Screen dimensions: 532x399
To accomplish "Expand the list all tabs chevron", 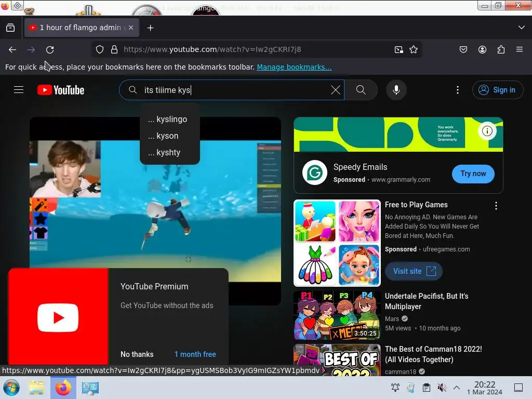I will click(522, 28).
